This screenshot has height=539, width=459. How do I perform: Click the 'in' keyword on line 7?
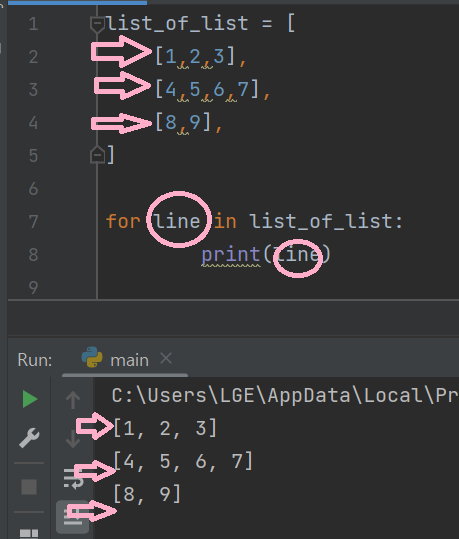[x=225, y=221]
